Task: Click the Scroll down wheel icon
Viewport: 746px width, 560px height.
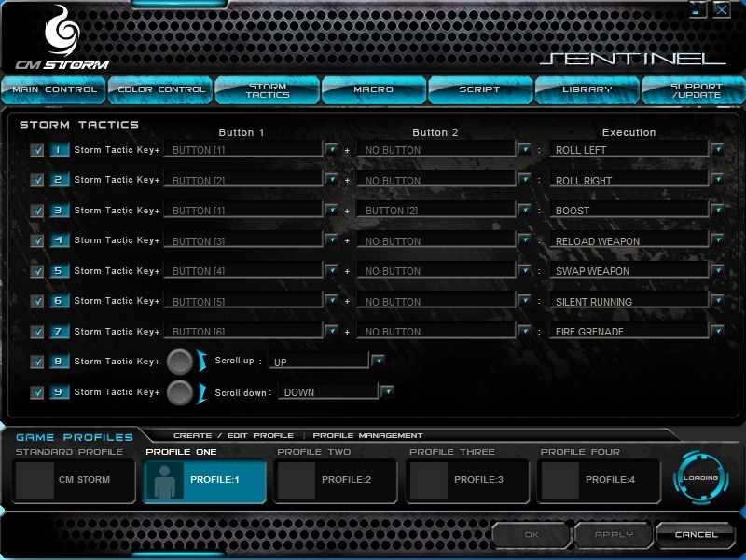Action: coord(180,392)
